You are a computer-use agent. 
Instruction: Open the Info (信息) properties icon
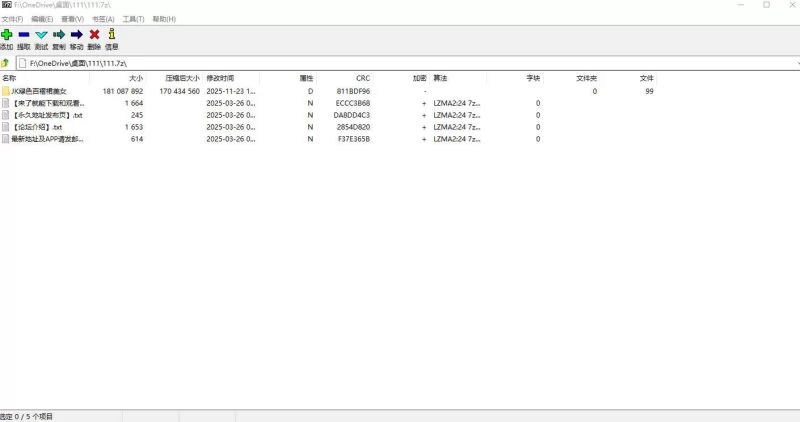coord(112,35)
